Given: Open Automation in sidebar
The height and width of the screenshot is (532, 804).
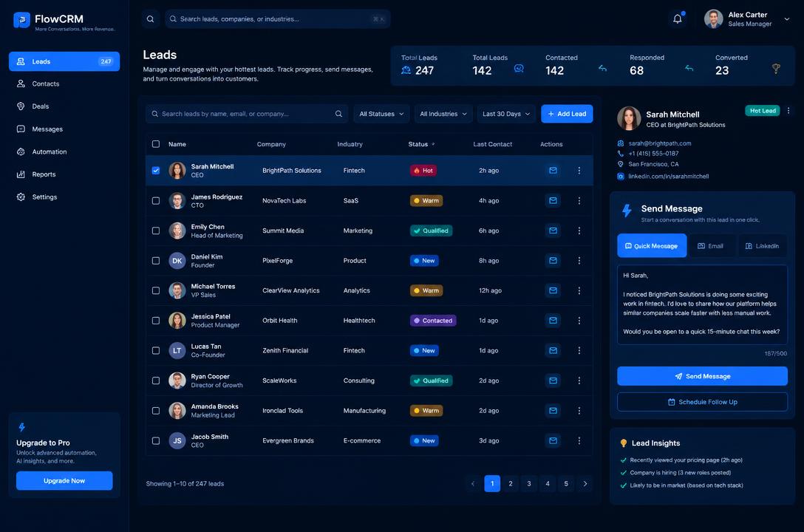Looking at the screenshot, I should pyautogui.click(x=64, y=151).
